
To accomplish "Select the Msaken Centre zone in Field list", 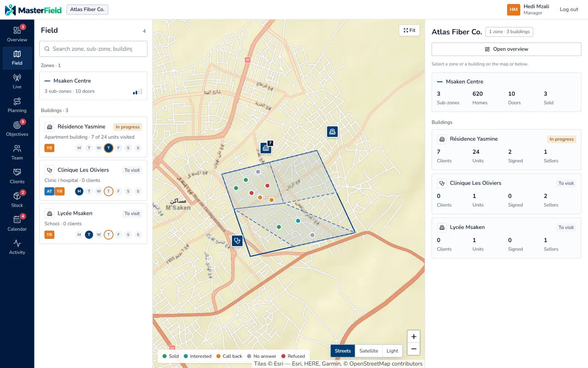I will (x=93, y=86).
